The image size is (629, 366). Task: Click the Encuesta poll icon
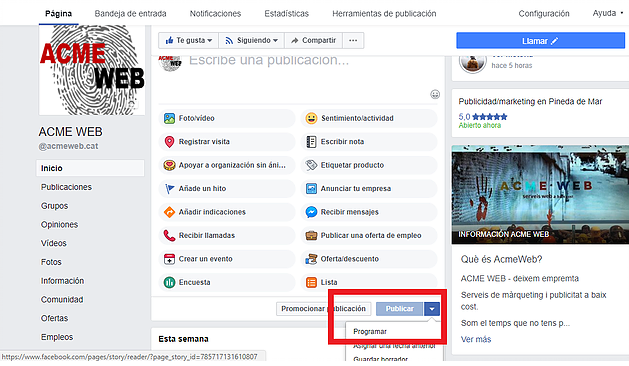[x=169, y=283]
